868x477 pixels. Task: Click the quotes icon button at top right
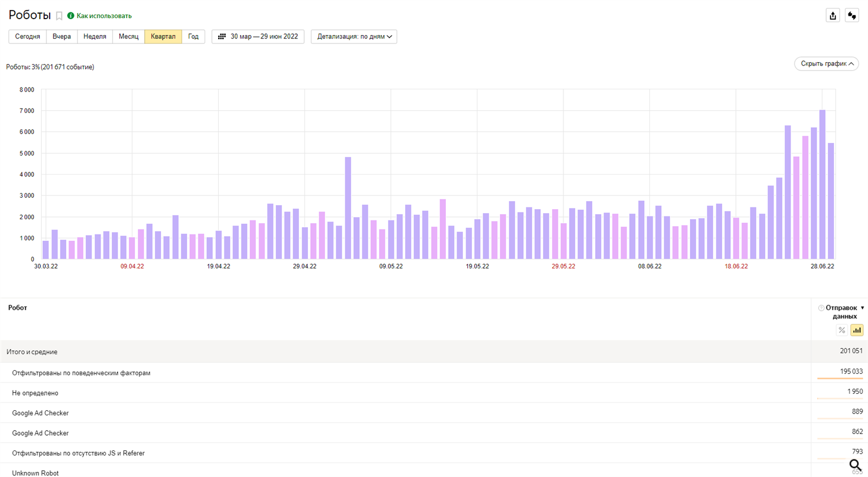pos(852,16)
